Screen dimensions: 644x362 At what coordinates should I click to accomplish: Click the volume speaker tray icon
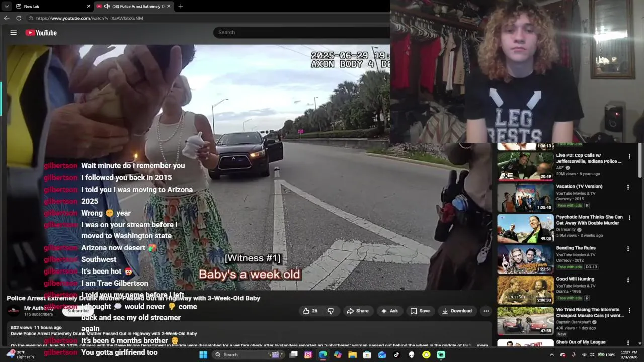tap(592, 354)
